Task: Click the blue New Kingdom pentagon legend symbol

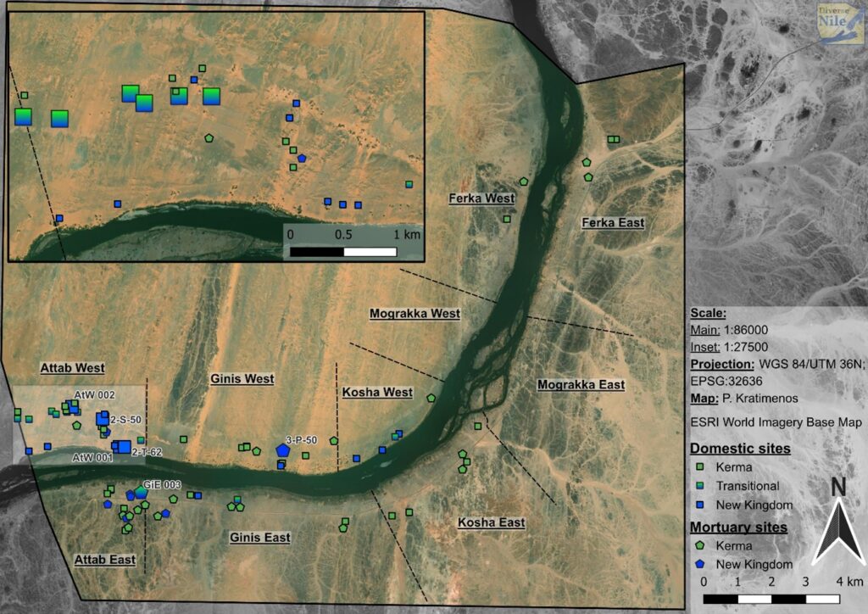Action: 700,564
